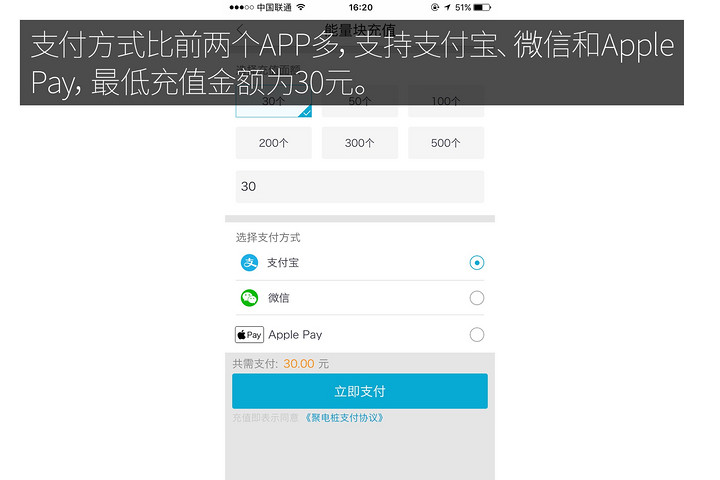
Task: Click the 30.00 total payment amount
Action: pos(298,364)
